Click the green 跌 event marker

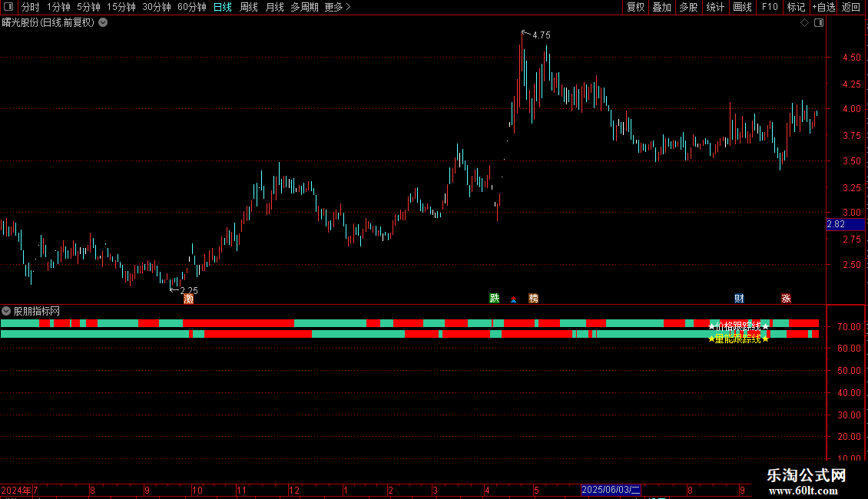click(495, 298)
